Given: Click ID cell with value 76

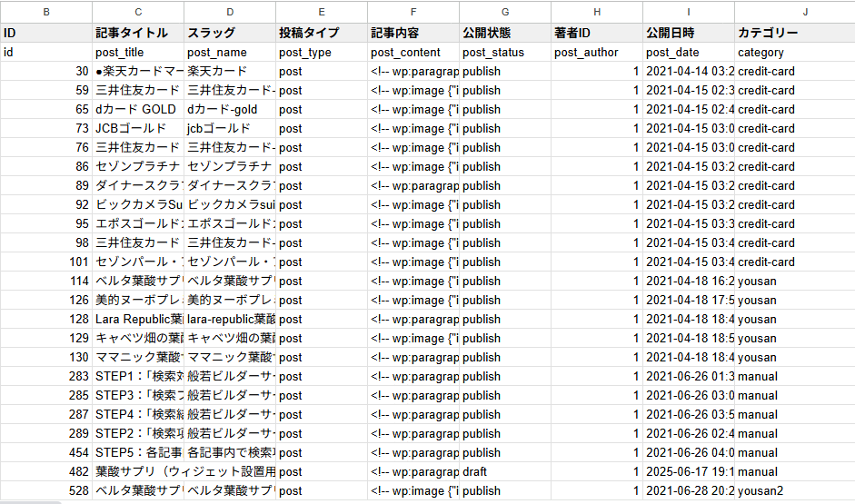Looking at the screenshot, I should [46, 148].
